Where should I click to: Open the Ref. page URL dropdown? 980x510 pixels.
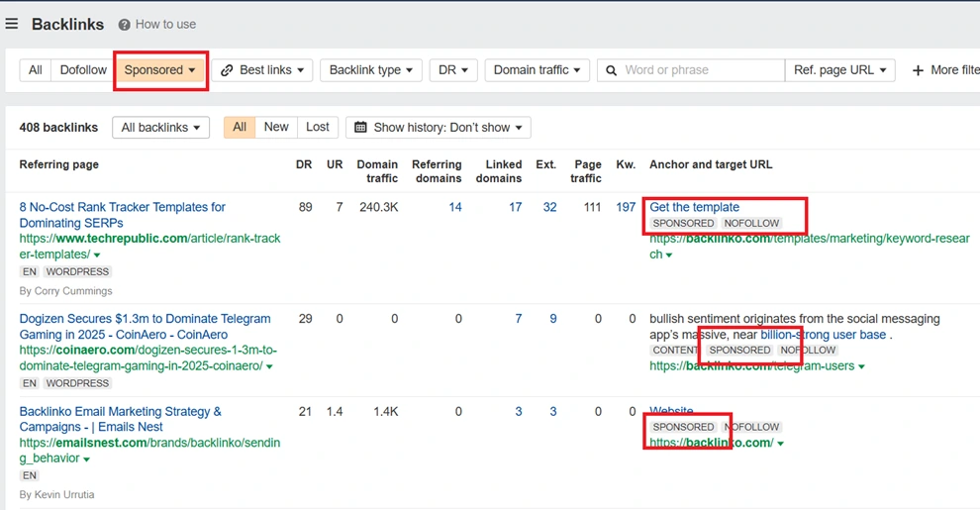click(x=840, y=70)
